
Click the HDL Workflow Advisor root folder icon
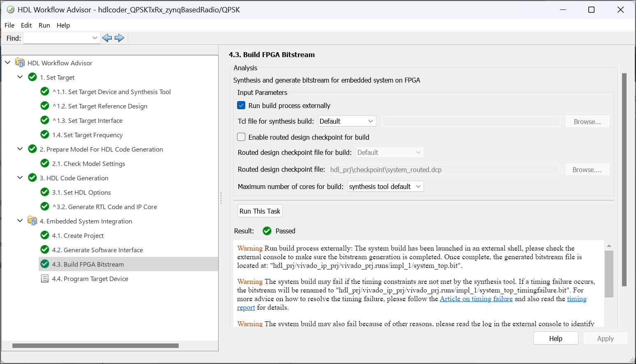20,63
